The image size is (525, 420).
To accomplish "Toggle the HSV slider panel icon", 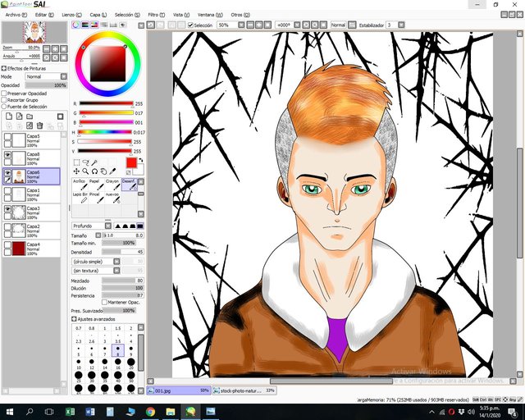I will click(95, 25).
